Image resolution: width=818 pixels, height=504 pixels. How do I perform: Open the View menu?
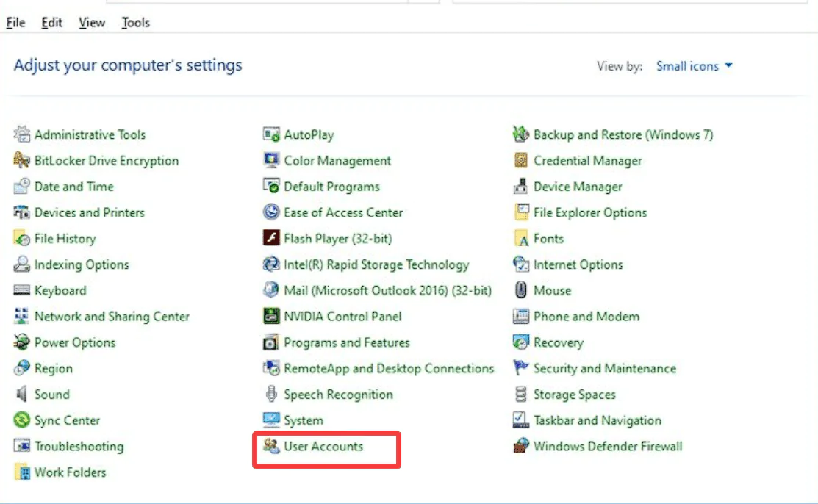(92, 23)
